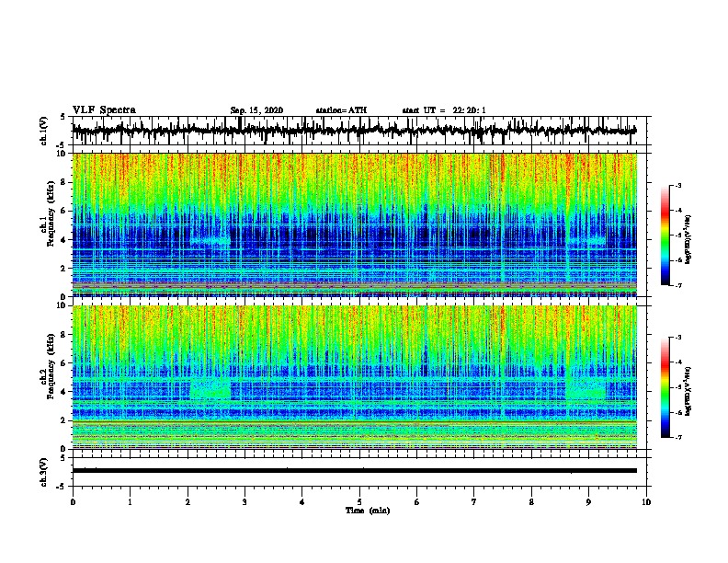
Task: Click the ch.1 color bar log(PSD) label
Action: (688, 239)
